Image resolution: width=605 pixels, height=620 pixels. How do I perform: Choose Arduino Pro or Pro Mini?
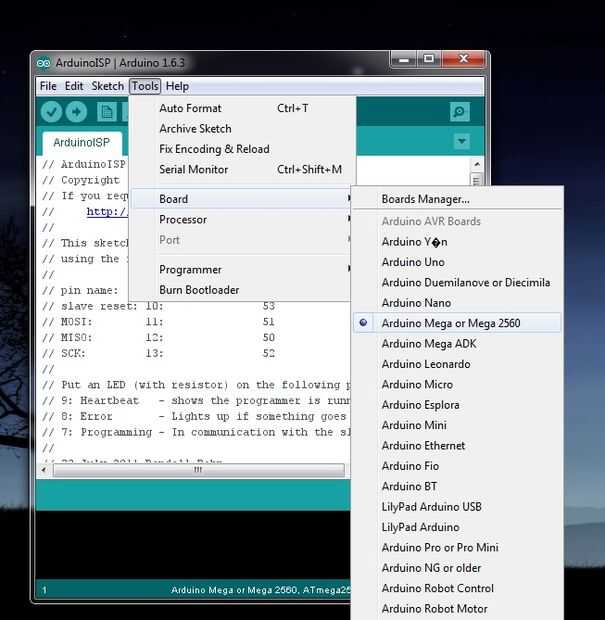click(x=457, y=548)
